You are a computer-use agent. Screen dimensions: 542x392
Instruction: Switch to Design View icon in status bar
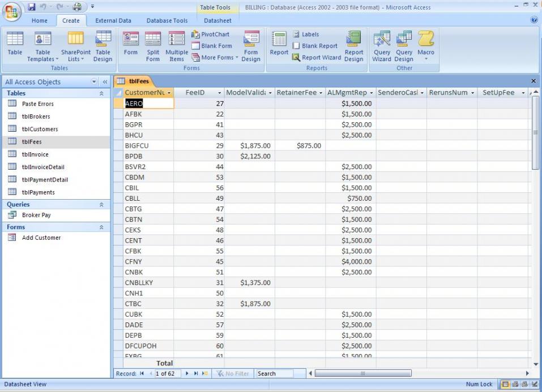535,384
